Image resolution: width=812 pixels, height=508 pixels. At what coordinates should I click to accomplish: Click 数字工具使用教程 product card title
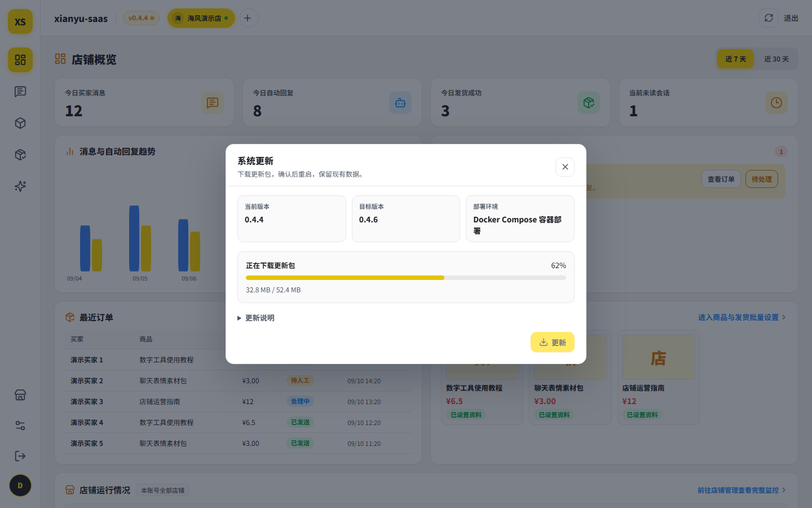pyautogui.click(x=474, y=388)
